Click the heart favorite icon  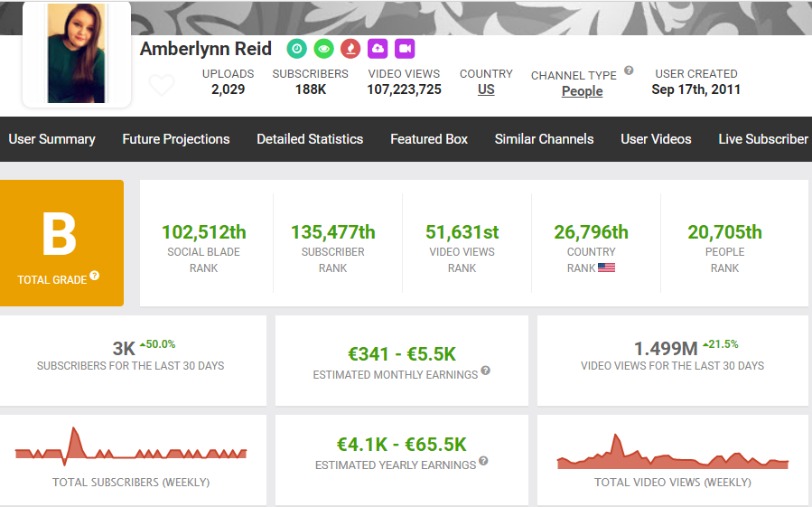[162, 85]
